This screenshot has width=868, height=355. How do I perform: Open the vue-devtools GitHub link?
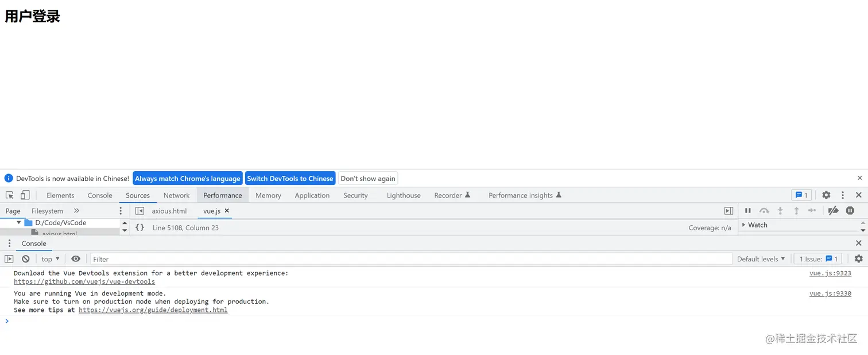(84, 281)
